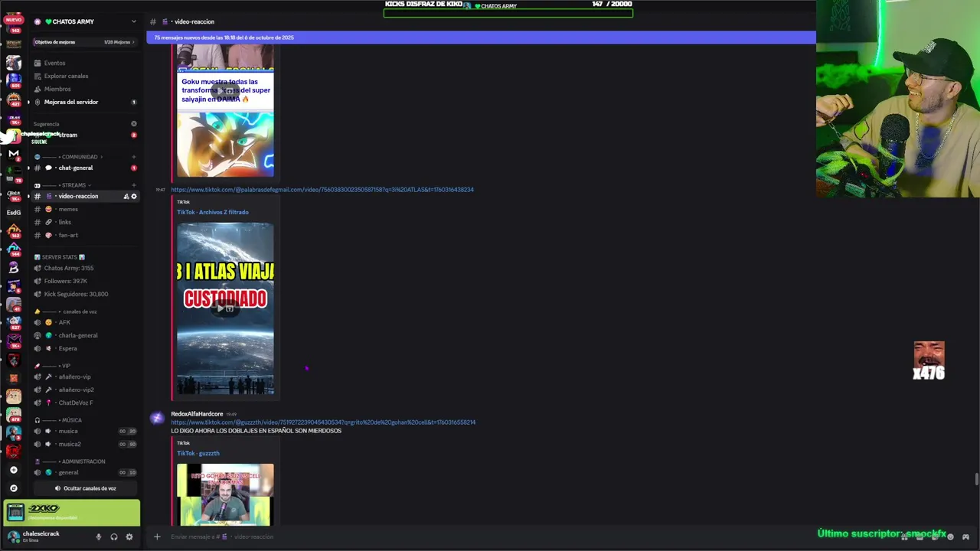The height and width of the screenshot is (551, 980).
Task: Open the EsdG server icon
Action: 14,213
